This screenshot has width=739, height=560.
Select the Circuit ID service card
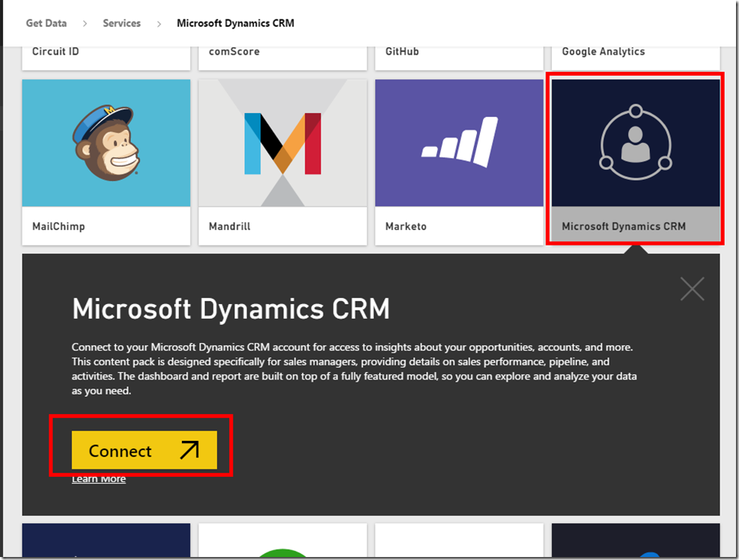(x=106, y=58)
